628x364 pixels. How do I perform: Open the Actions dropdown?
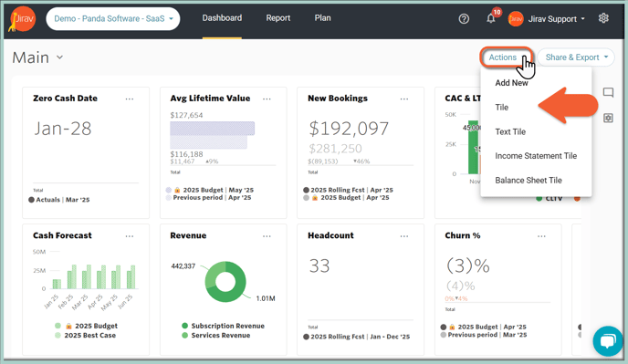coord(507,57)
